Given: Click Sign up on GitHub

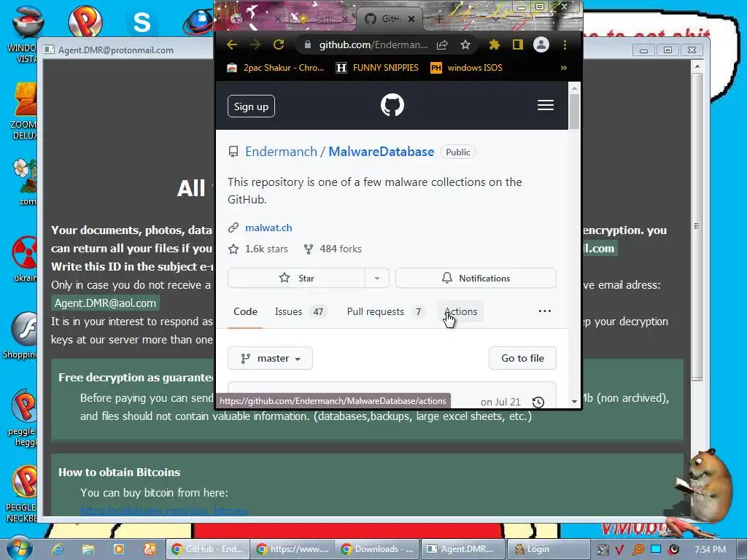Looking at the screenshot, I should click(251, 106).
